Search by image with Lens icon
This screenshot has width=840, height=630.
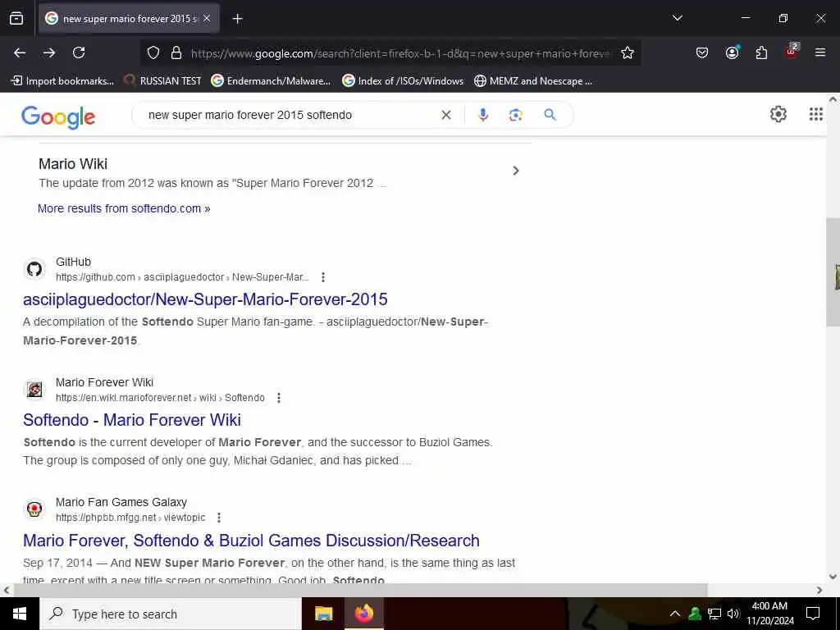[515, 115]
